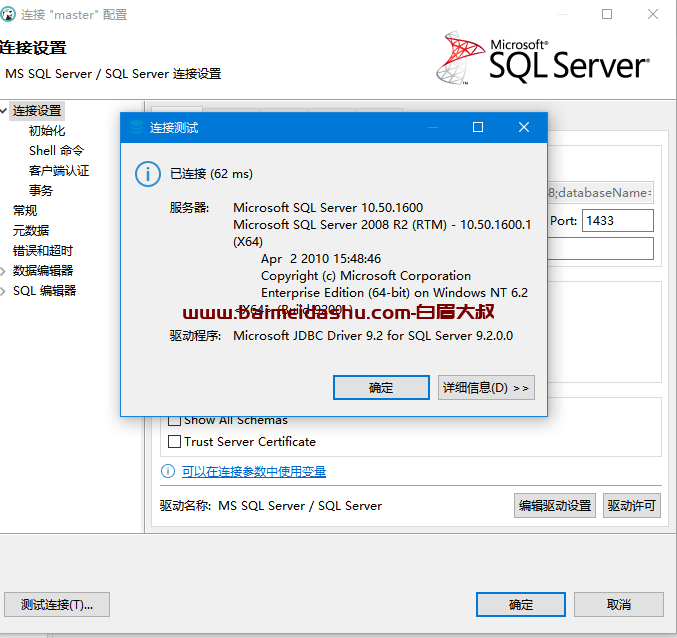
Task: Click the blue info icon beside 已连接
Action: pyautogui.click(x=148, y=174)
